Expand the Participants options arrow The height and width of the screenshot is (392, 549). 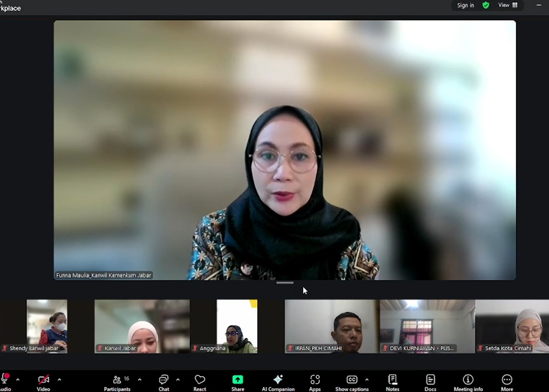point(140,379)
